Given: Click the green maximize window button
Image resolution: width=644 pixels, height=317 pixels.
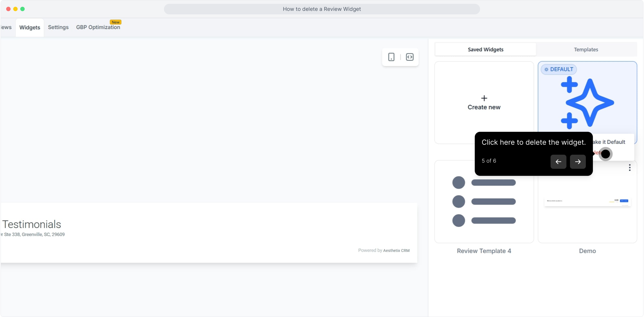Looking at the screenshot, I should (x=23, y=9).
